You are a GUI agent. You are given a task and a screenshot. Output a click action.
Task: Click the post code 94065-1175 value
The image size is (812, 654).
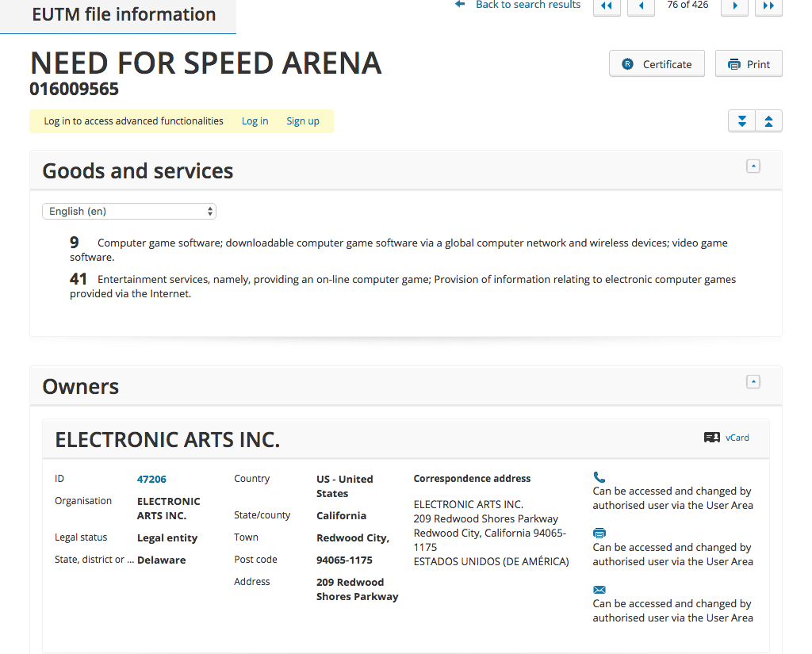pos(344,560)
